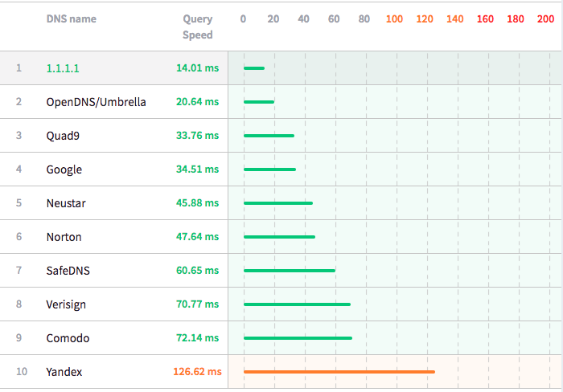563x392 pixels.
Task: Click the OpenDNS/Umbrella speed bar
Action: 259,102
